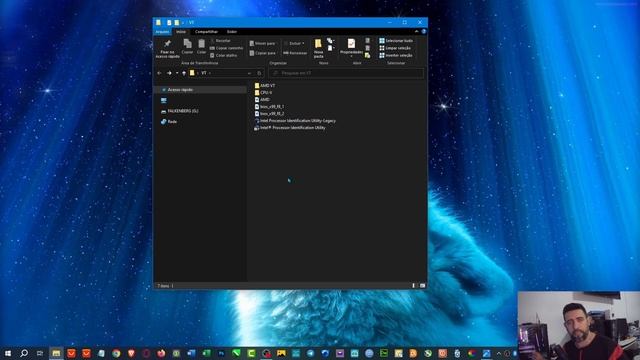Image resolution: width=640 pixels, height=360 pixels.
Task: Click Limpar seleção
Action: pos(395,48)
